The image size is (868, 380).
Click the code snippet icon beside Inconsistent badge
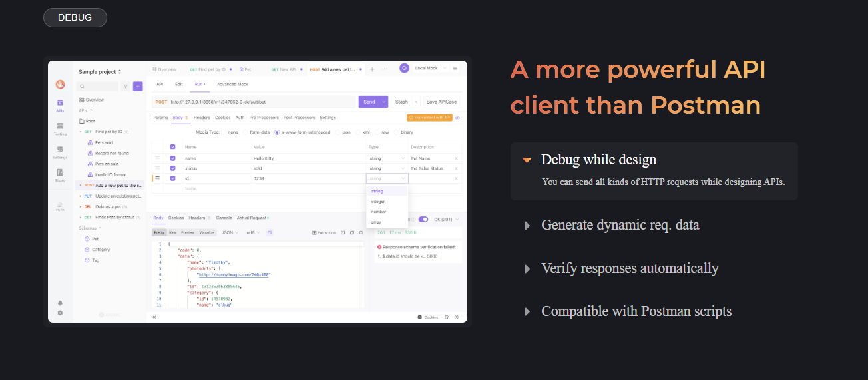coord(457,118)
